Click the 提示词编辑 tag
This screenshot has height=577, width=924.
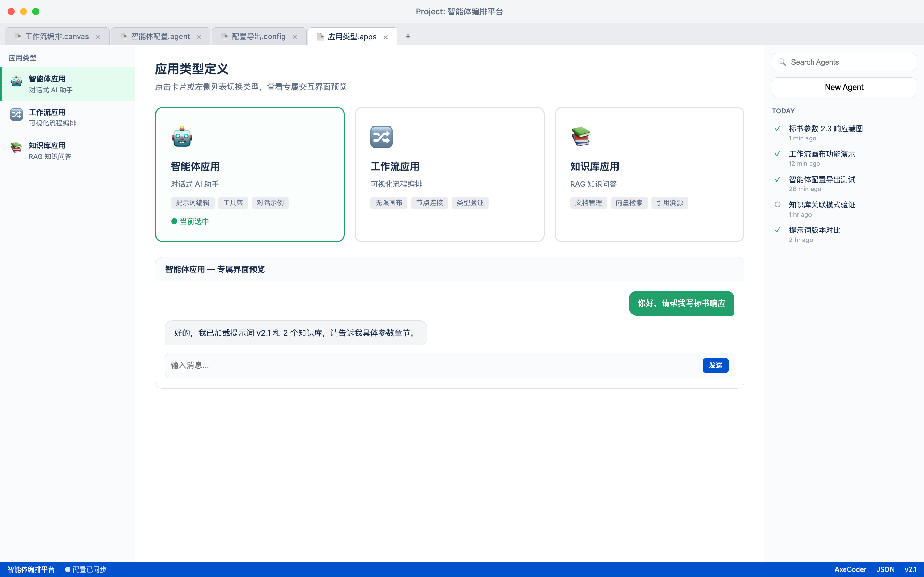pyautogui.click(x=192, y=203)
